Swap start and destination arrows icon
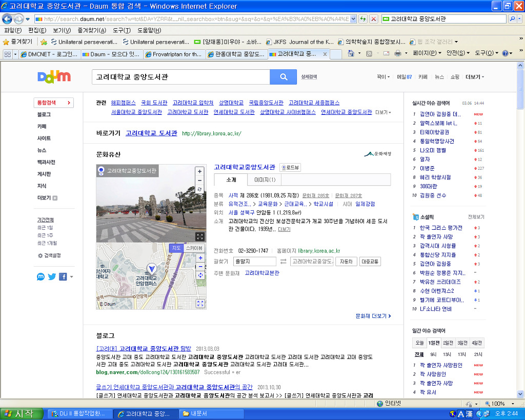 [283, 261]
